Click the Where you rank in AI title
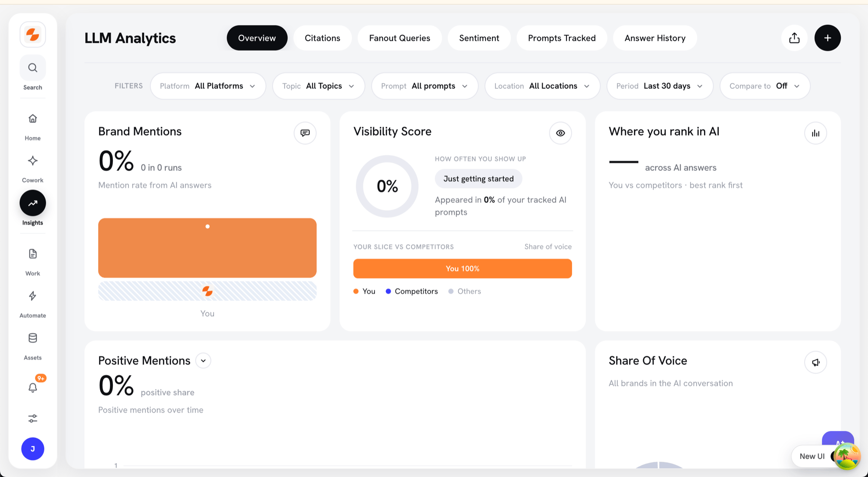868x477 pixels. pyautogui.click(x=664, y=131)
